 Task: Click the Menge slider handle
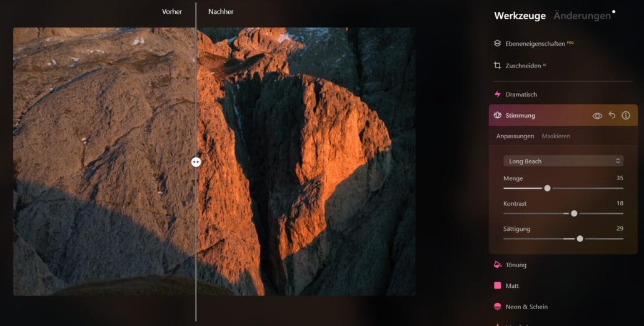pyautogui.click(x=547, y=188)
